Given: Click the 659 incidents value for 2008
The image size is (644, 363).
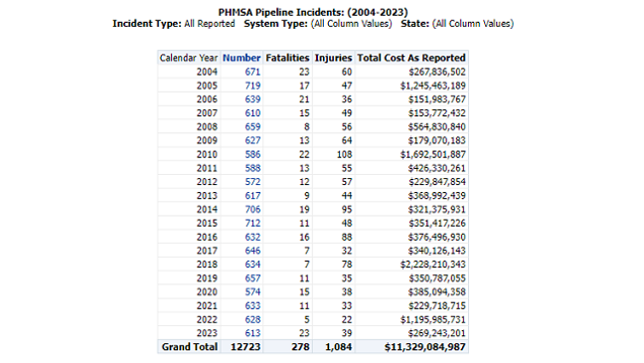Looking at the screenshot, I should coord(252,126).
